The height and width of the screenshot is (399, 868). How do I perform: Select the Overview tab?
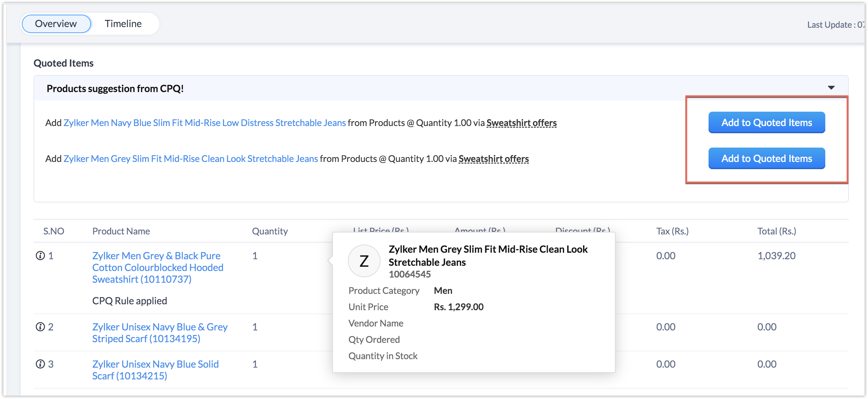(x=56, y=24)
